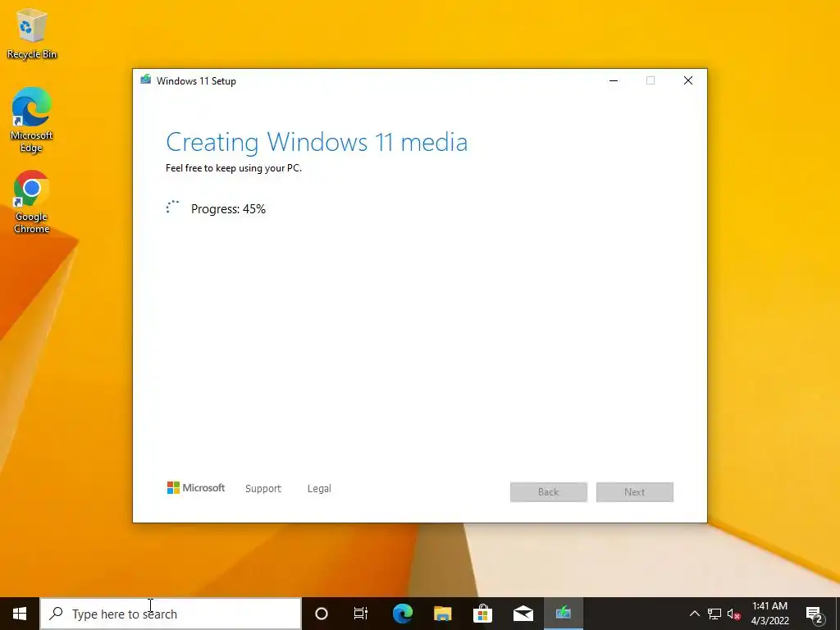Open File Explorer from the taskbar
Image resolution: width=840 pixels, height=630 pixels.
(442, 614)
